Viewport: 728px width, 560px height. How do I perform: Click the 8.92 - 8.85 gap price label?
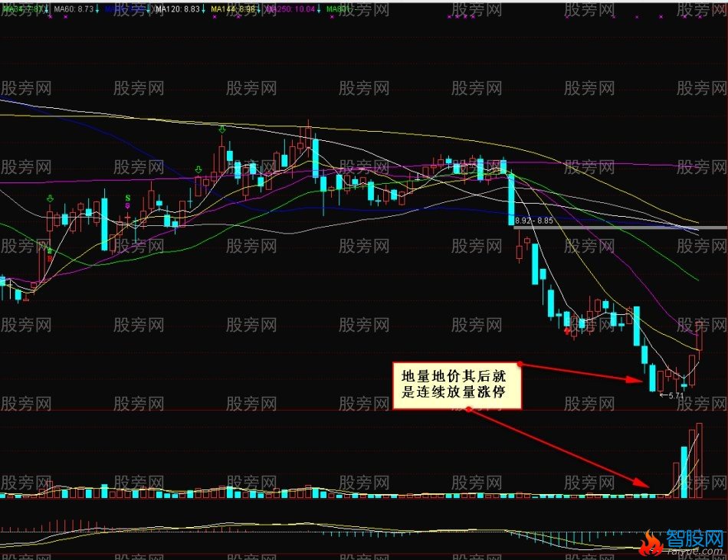click(x=534, y=221)
